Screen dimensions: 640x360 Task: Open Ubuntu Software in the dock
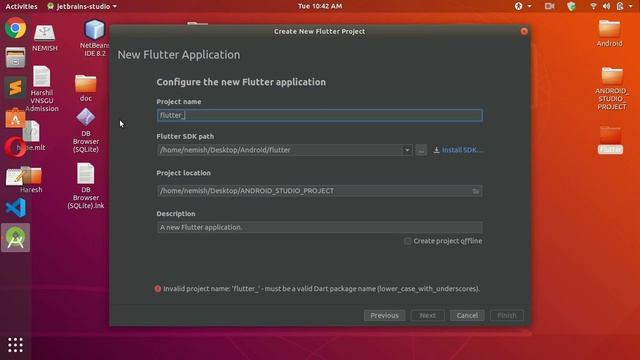coord(15,118)
